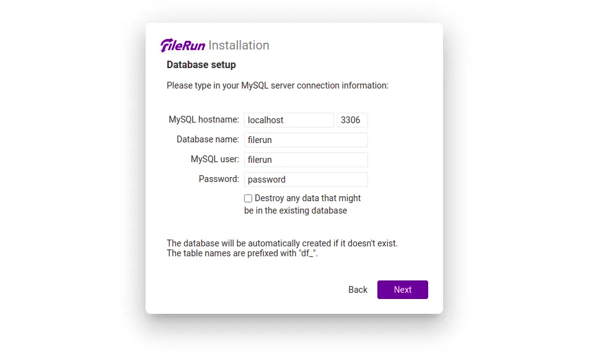
Task: Click the "database will be automatically created" note
Action: 282,243
